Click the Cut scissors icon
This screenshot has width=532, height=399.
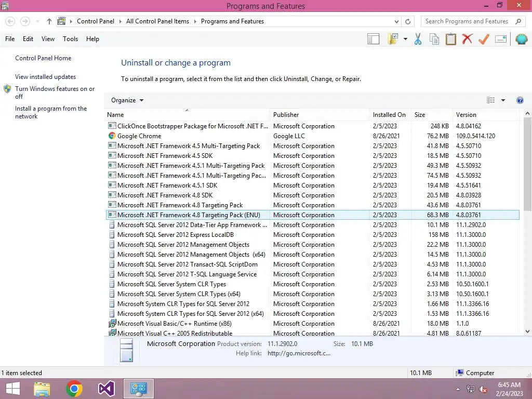[x=418, y=39]
